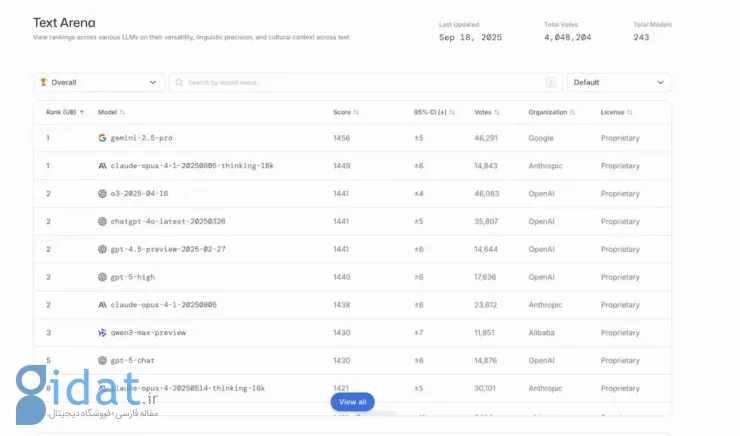Click Qwen icon beside qwen3-max-preview

point(102,333)
